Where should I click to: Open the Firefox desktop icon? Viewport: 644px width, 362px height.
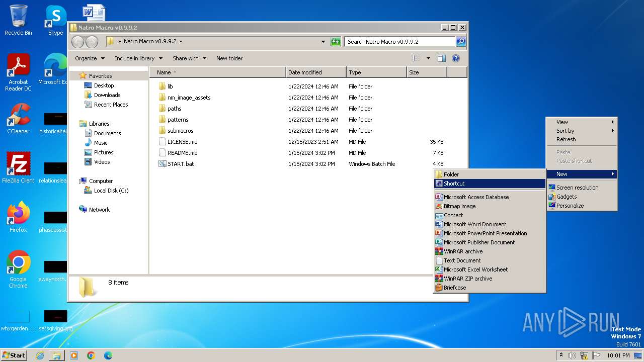(18, 217)
